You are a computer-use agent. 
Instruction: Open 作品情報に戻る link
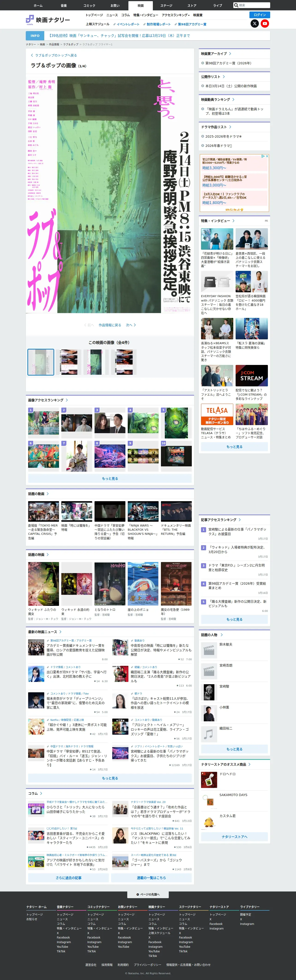(x=110, y=325)
